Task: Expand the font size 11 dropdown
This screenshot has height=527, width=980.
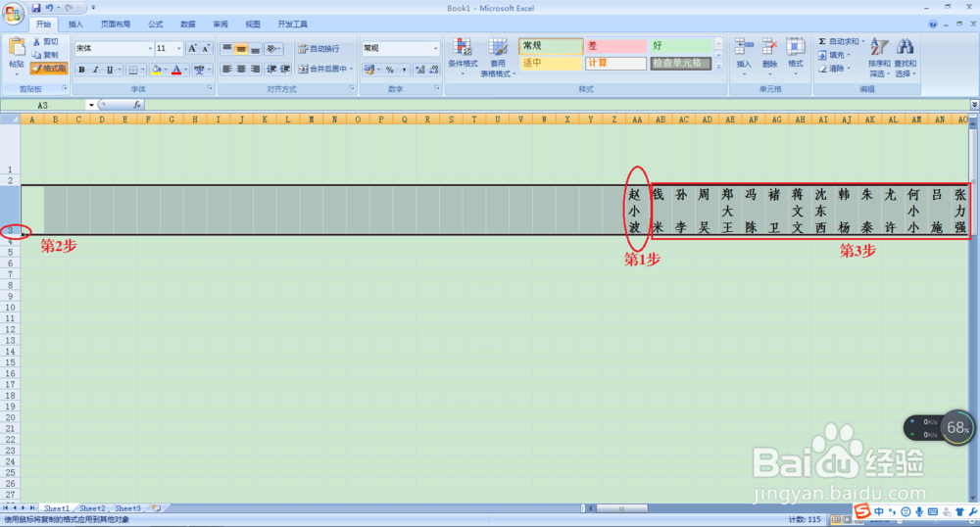Action: tap(179, 48)
